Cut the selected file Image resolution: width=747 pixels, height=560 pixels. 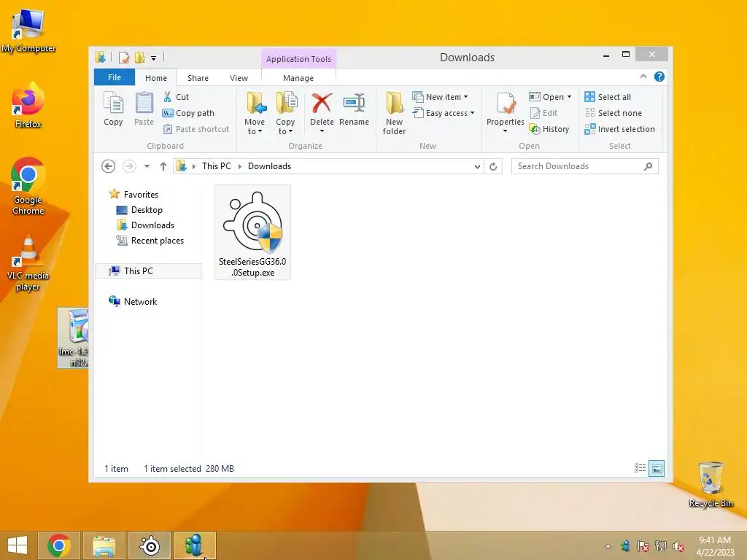pyautogui.click(x=176, y=97)
